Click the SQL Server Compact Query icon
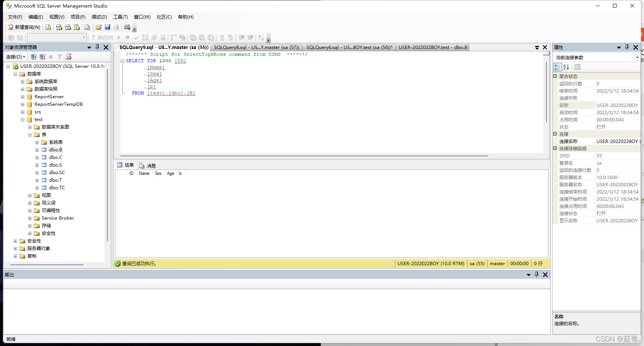Image resolution: width=644 pixels, height=346 pixels. tap(87, 27)
